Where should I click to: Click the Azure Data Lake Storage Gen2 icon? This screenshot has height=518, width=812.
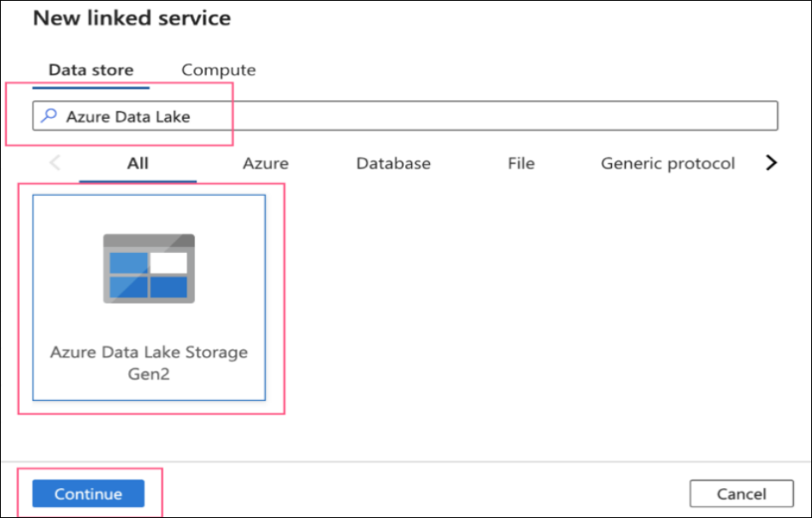tap(149, 268)
